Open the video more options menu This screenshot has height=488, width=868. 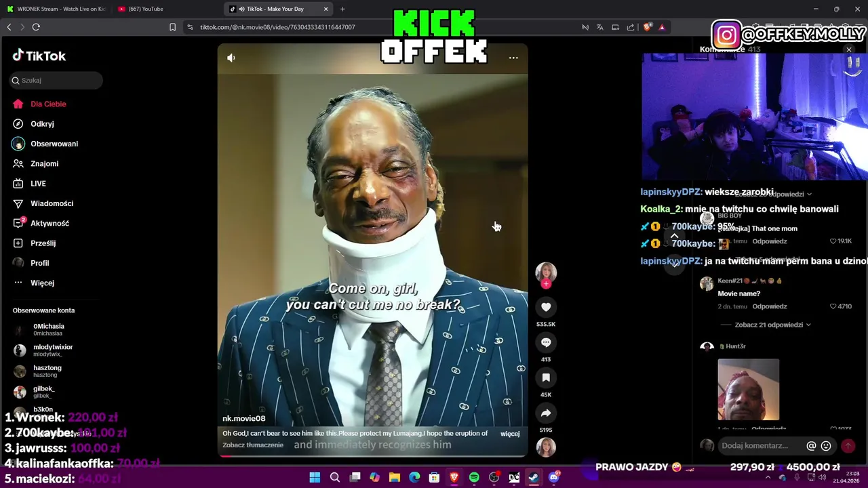(x=513, y=58)
